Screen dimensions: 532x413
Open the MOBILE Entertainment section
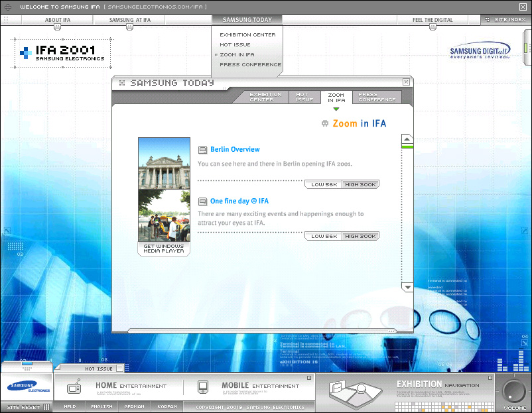[x=260, y=386]
